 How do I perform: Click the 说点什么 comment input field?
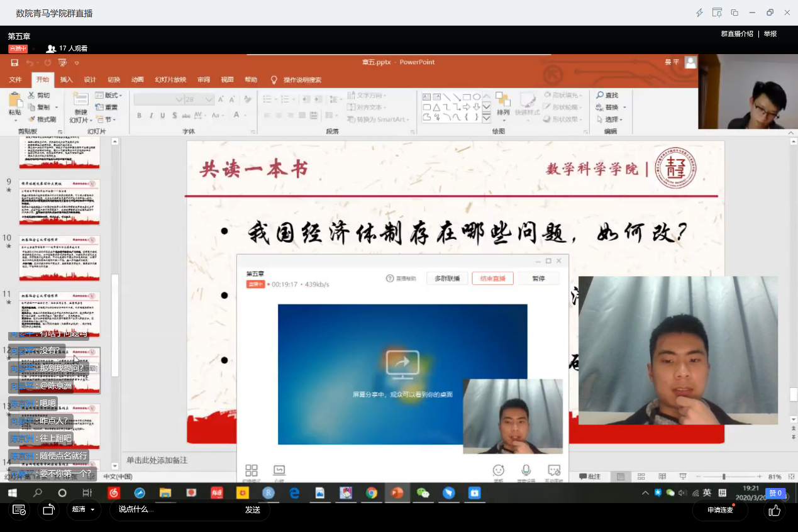(x=176, y=509)
